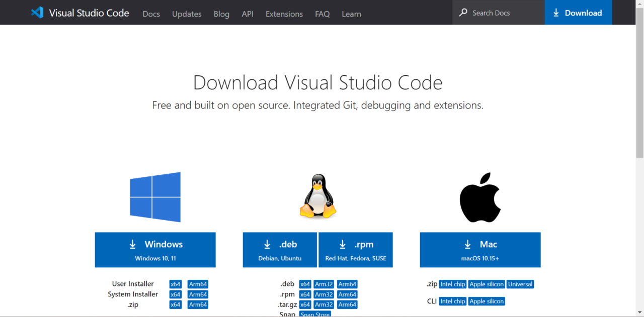
Task: Click the Windows logo icon
Action: pyautogui.click(x=155, y=197)
